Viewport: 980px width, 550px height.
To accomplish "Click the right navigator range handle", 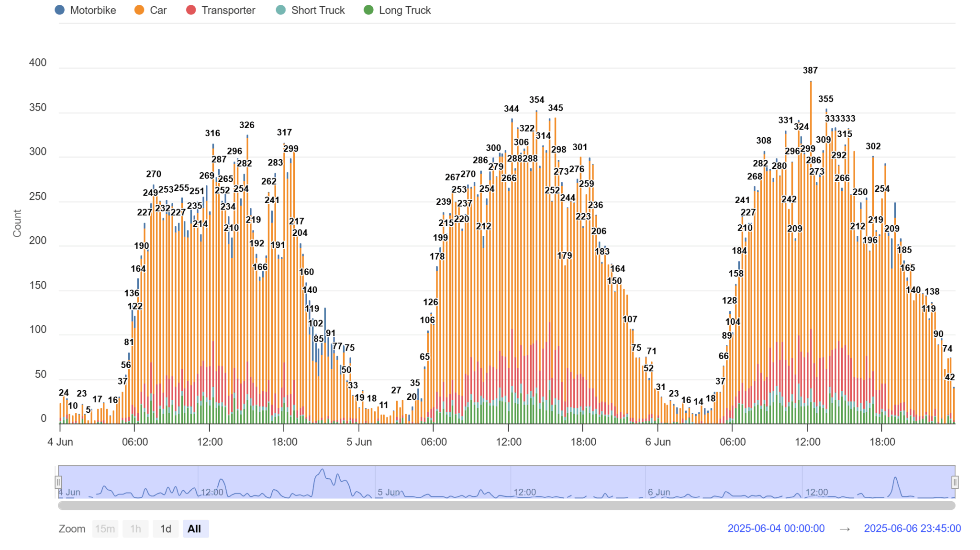I will click(955, 482).
